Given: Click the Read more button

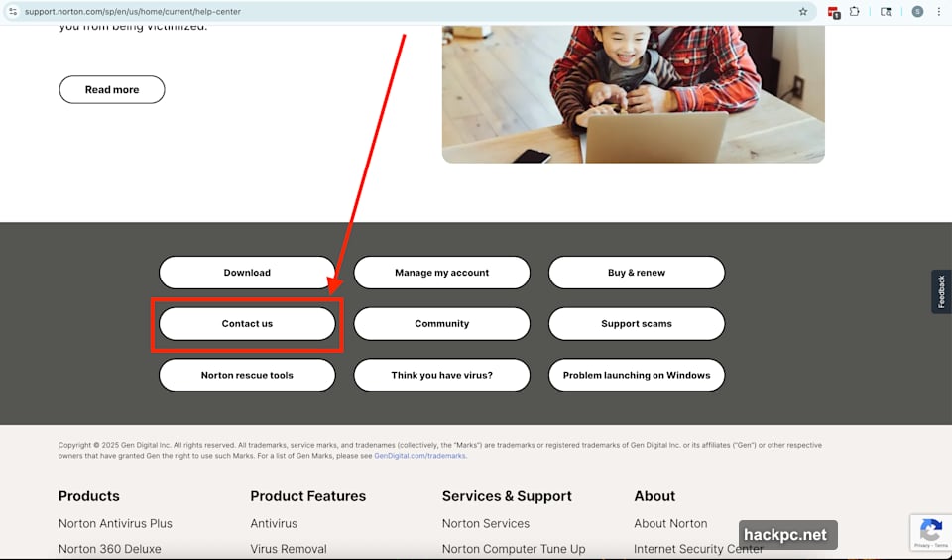Looking at the screenshot, I should click(112, 90).
